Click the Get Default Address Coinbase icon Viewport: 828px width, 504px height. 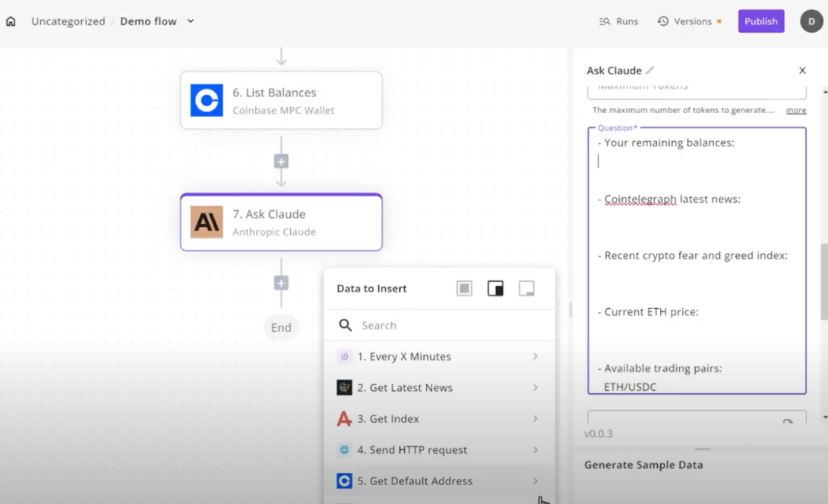tap(344, 480)
